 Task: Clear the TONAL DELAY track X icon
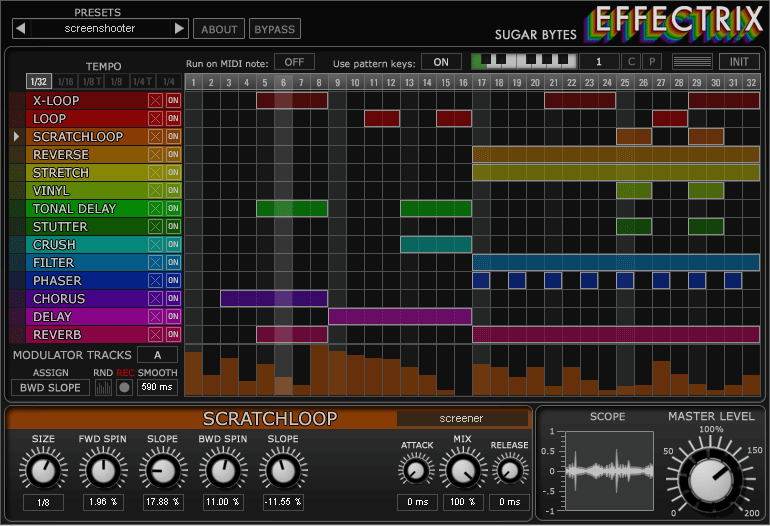click(155, 209)
